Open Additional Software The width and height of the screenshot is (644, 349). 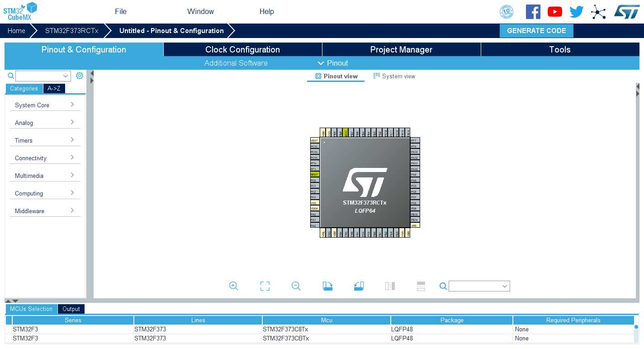coord(236,63)
